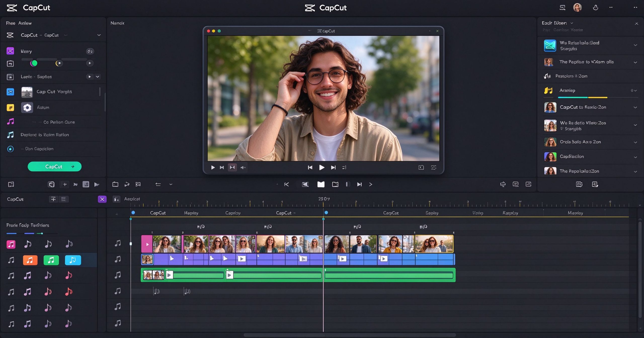
Task: Open the CapCut - CapCut project dropdown
Action: pos(99,35)
